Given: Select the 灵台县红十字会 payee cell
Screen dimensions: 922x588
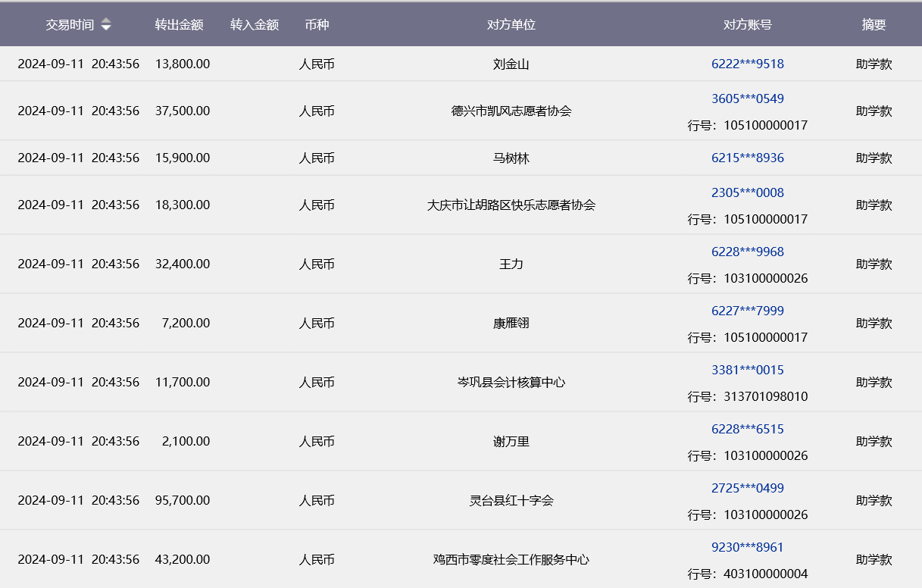Looking at the screenshot, I should [511, 501].
